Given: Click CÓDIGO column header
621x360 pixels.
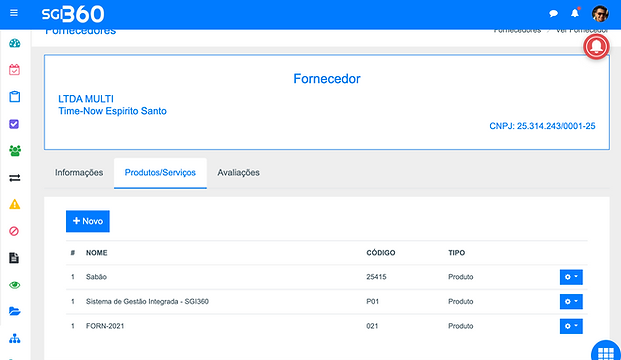Looking at the screenshot, I should pyautogui.click(x=381, y=253).
